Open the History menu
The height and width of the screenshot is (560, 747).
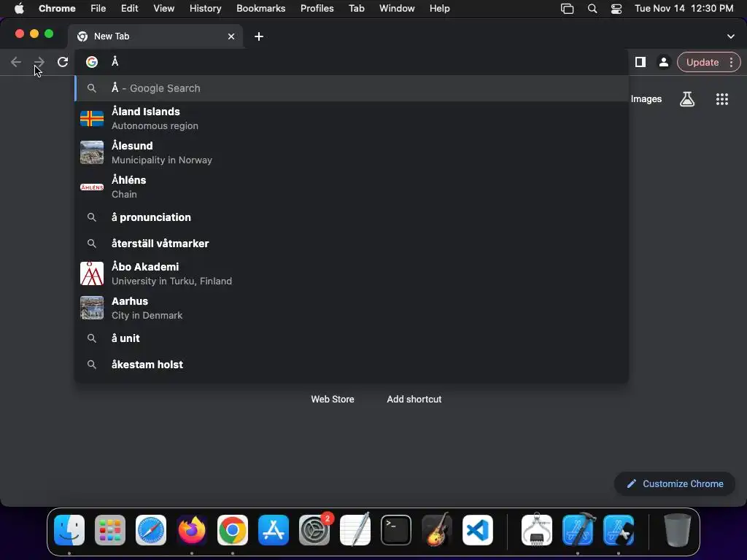[205, 9]
